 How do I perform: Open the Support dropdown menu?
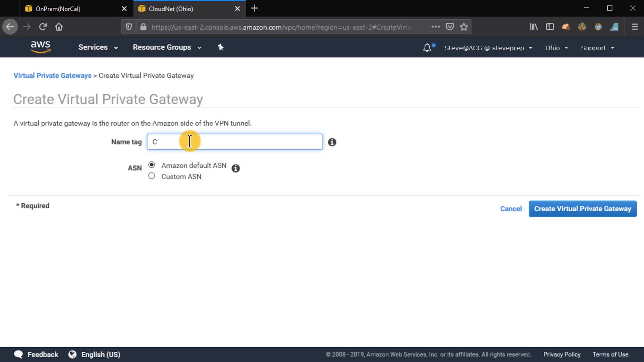597,48
